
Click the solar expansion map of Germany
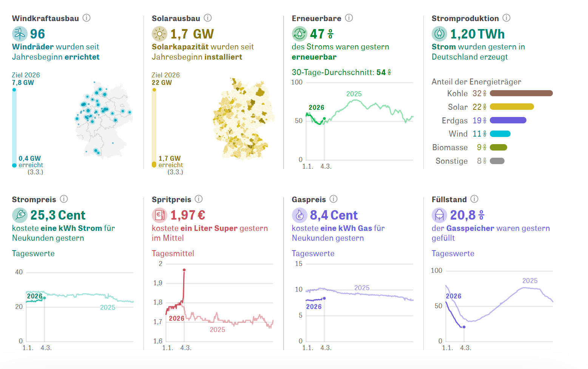click(x=244, y=120)
